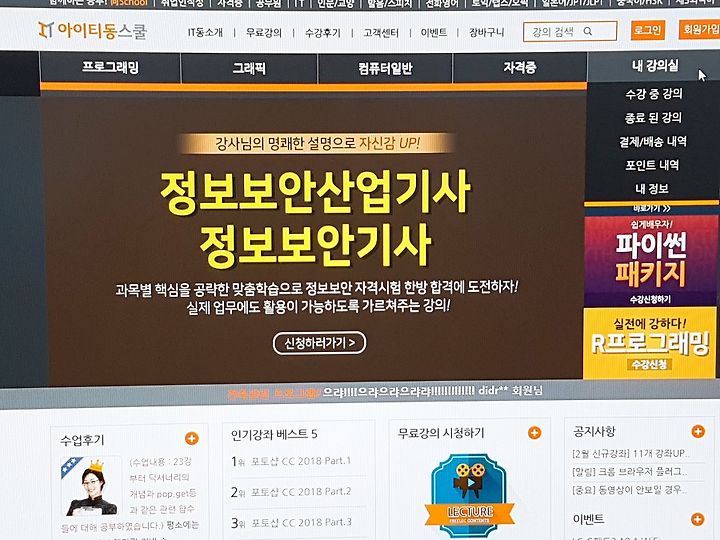Open the 무료강의 menu item

pyautogui.click(x=264, y=33)
